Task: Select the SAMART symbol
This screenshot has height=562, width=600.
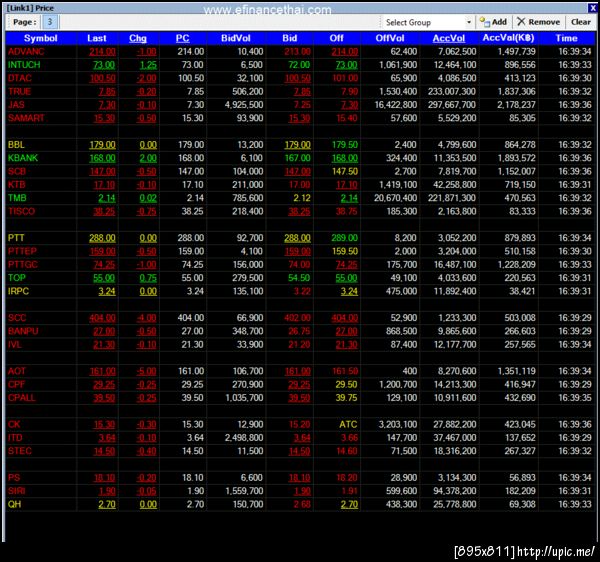Action: click(x=26, y=118)
